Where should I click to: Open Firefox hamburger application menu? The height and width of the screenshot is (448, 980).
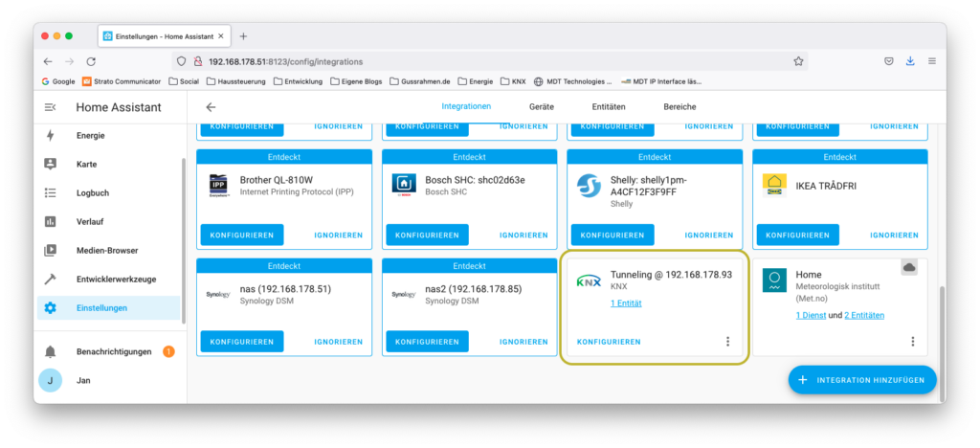pos(932,61)
